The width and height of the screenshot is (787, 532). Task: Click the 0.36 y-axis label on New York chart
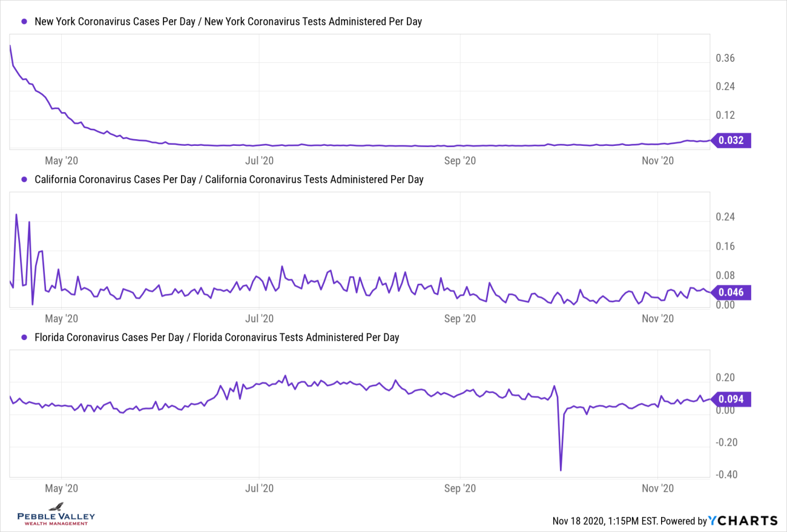(x=725, y=58)
